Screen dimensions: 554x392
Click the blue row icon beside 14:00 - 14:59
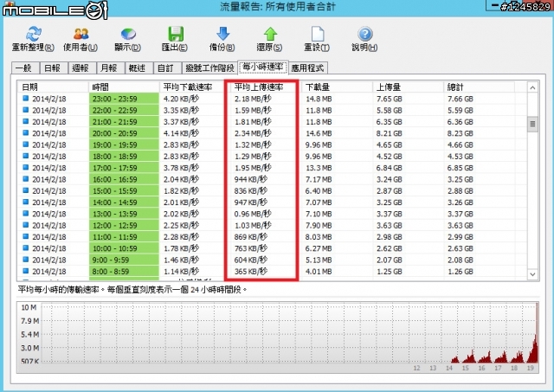[x=25, y=202]
